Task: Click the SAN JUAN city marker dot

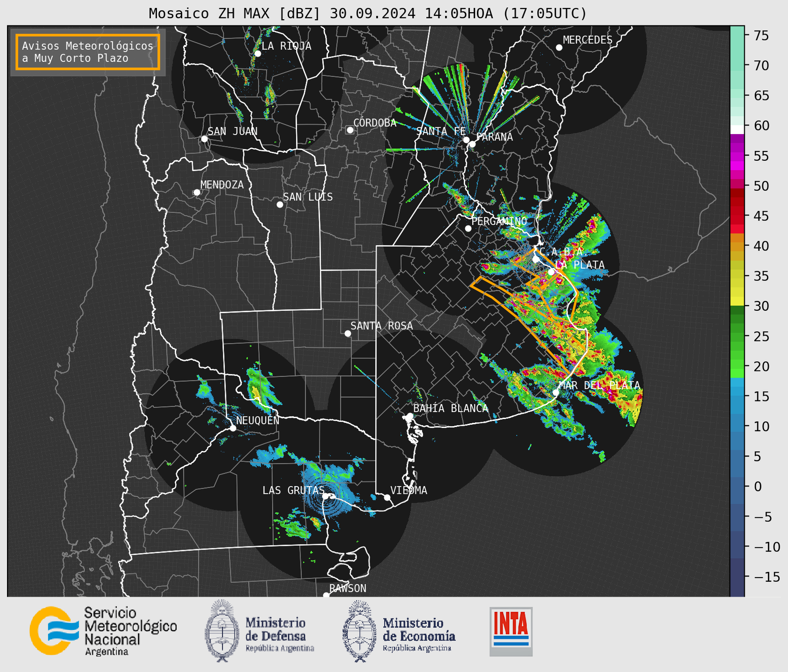Action: (204, 139)
